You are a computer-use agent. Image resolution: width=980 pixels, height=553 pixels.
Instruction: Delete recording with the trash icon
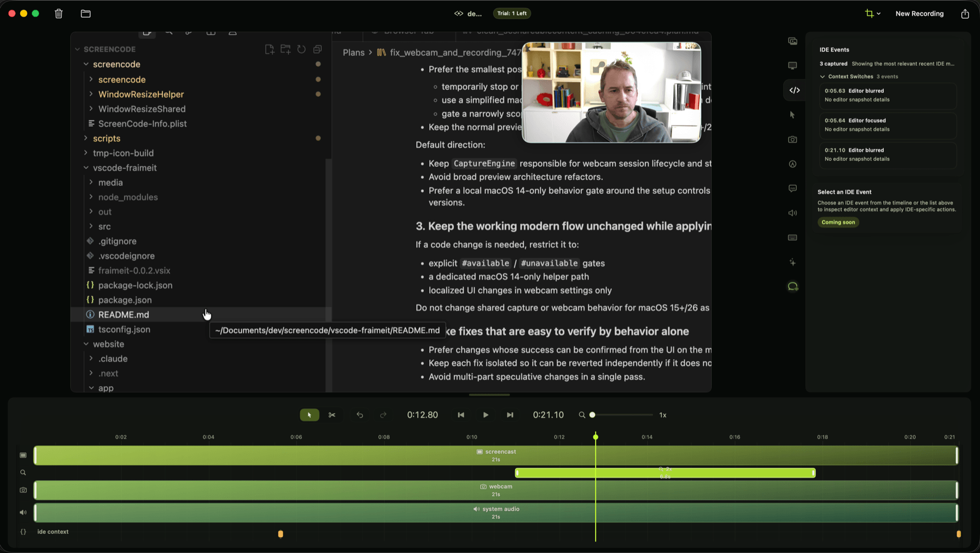coord(59,14)
